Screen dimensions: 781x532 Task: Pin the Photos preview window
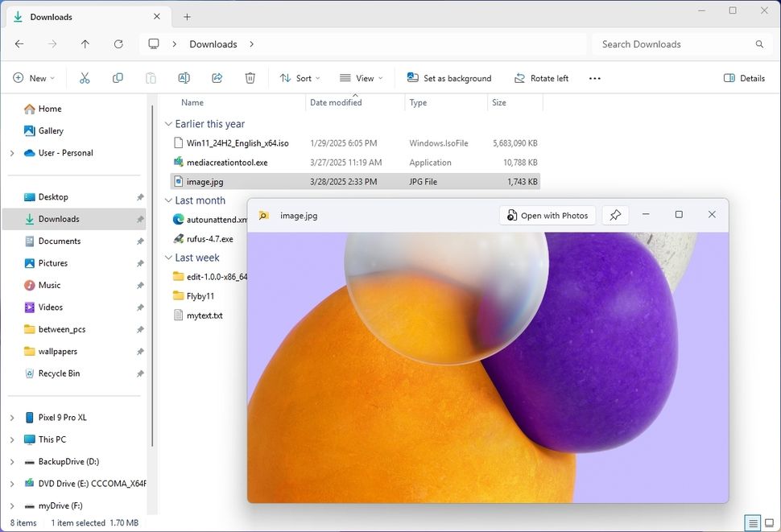615,215
